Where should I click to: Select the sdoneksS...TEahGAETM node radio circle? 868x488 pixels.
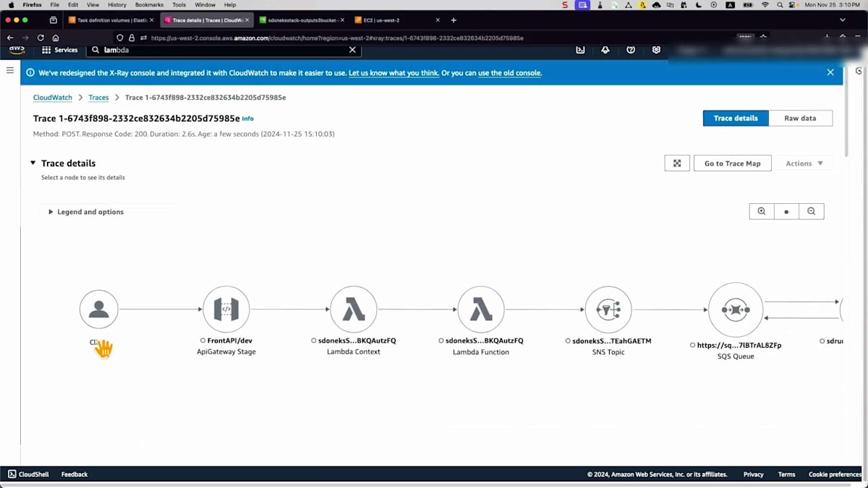click(568, 341)
